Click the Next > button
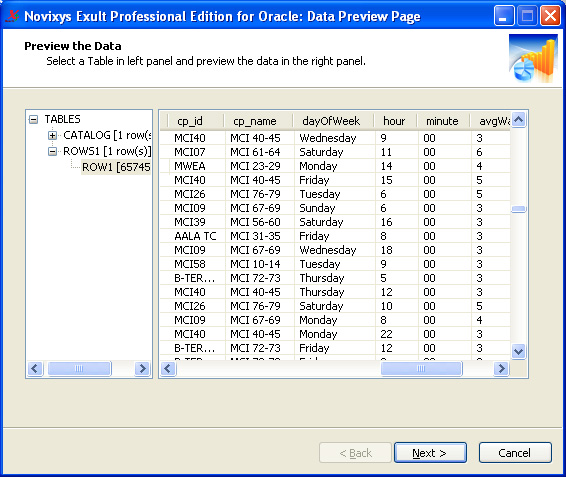 [x=430, y=452]
